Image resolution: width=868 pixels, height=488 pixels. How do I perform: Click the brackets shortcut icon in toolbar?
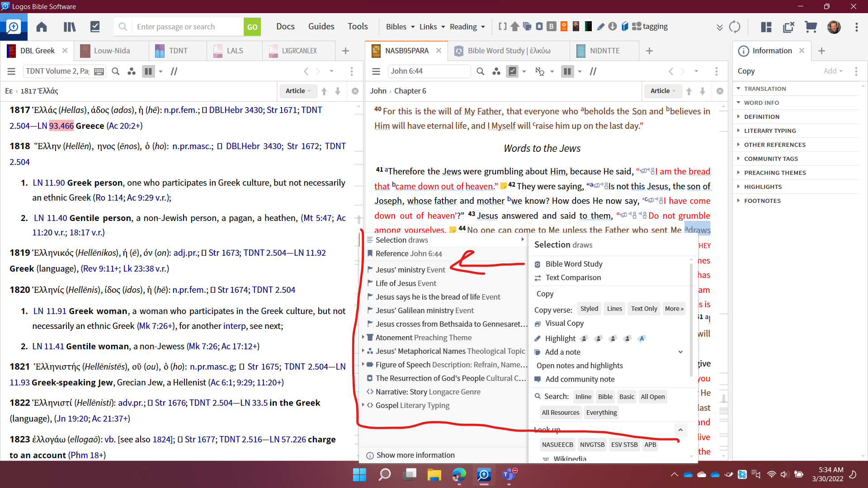click(x=502, y=26)
